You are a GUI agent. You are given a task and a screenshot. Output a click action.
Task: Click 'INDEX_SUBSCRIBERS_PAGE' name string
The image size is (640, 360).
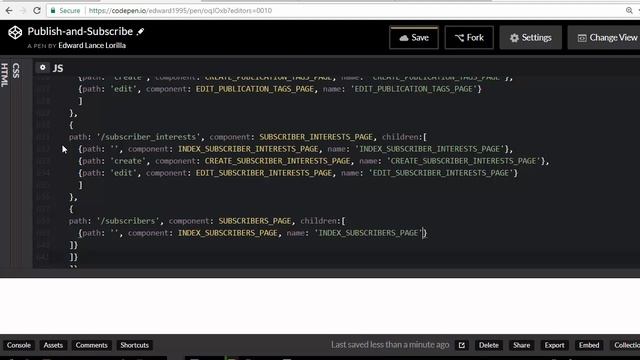point(368,233)
